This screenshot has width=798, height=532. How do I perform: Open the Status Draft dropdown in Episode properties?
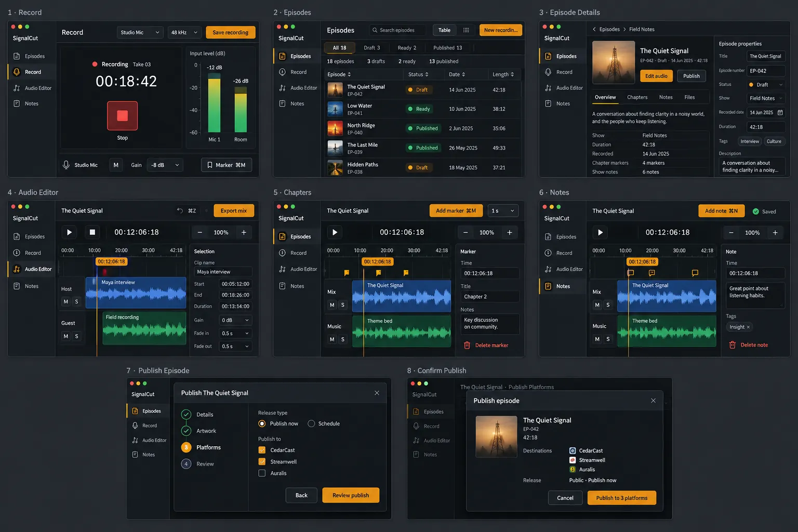766,85
